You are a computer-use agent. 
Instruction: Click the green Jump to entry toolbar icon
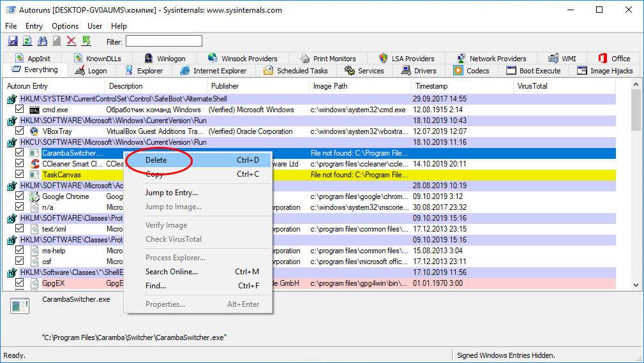86,41
